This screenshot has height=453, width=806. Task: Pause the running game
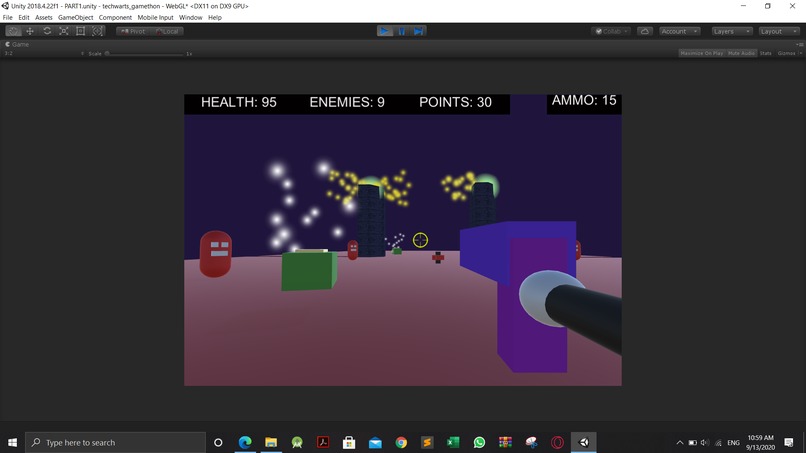[401, 31]
